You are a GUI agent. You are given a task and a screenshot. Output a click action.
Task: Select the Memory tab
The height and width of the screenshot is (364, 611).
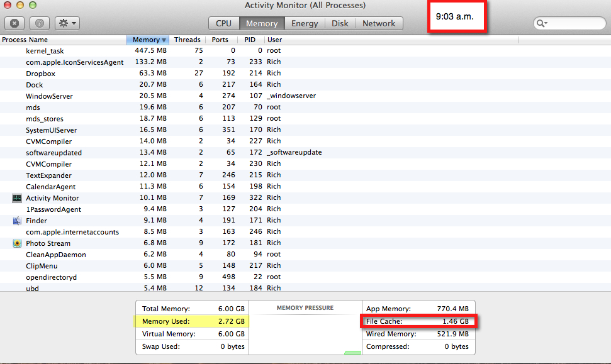pos(262,23)
